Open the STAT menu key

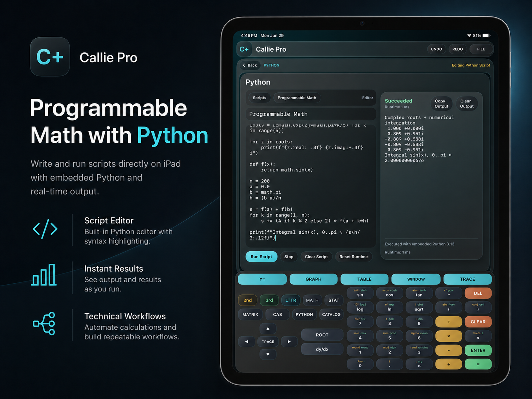(334, 300)
